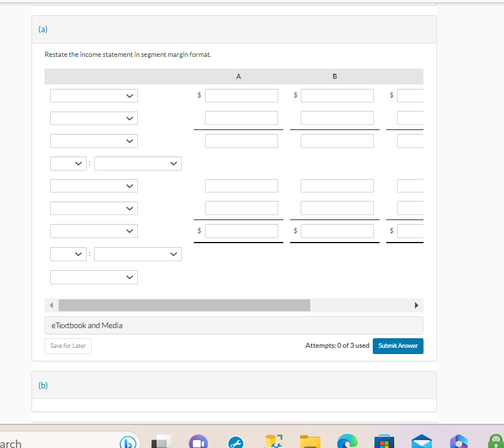Click column B fifth row input
This screenshot has height=448, width=504.
337,186
